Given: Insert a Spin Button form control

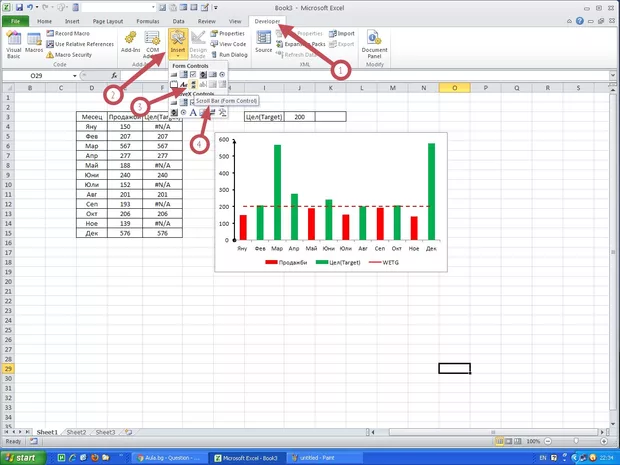Looking at the screenshot, I should click(203, 74).
